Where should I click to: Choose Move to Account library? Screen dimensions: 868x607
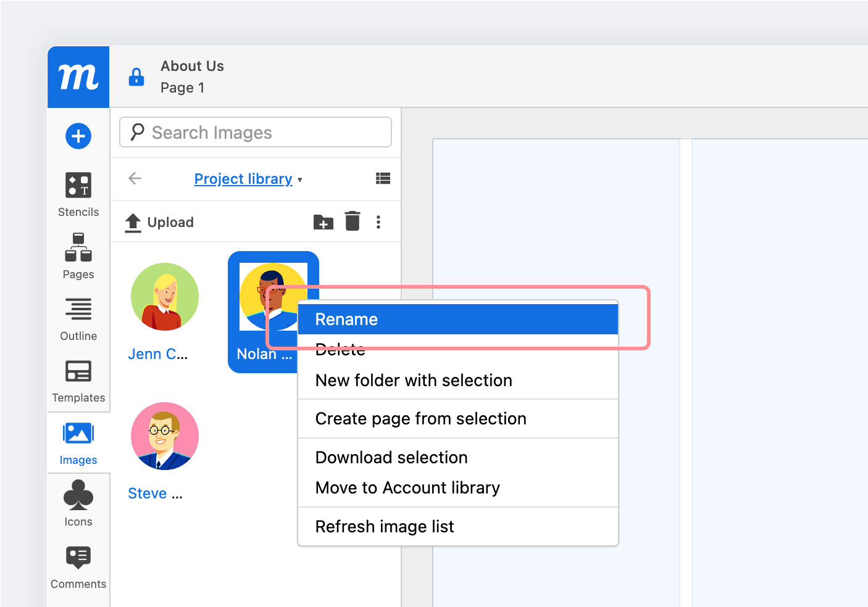click(407, 488)
